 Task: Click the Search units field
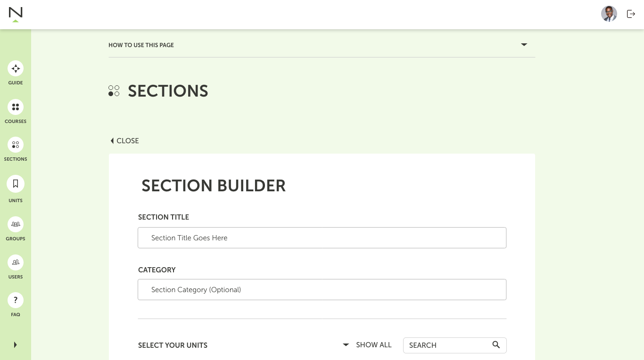tap(455, 345)
